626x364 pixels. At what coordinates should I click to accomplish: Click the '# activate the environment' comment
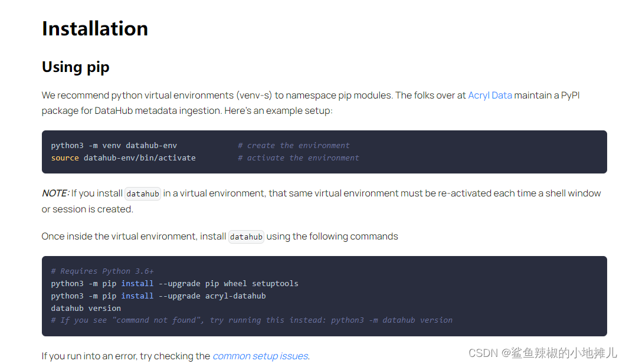coord(298,158)
